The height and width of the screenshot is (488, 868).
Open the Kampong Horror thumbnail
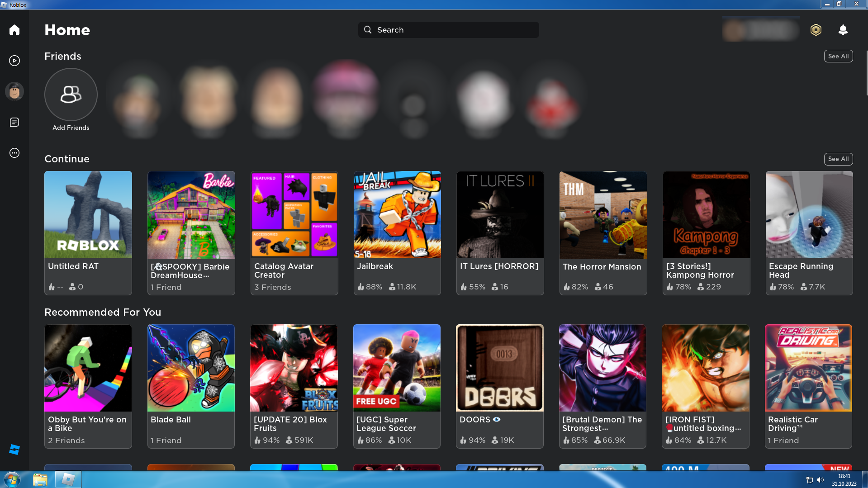click(x=707, y=215)
